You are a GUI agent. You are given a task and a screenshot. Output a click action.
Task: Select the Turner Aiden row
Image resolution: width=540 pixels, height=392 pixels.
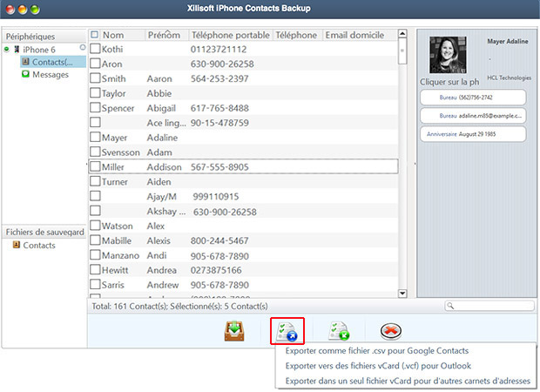[243, 181]
